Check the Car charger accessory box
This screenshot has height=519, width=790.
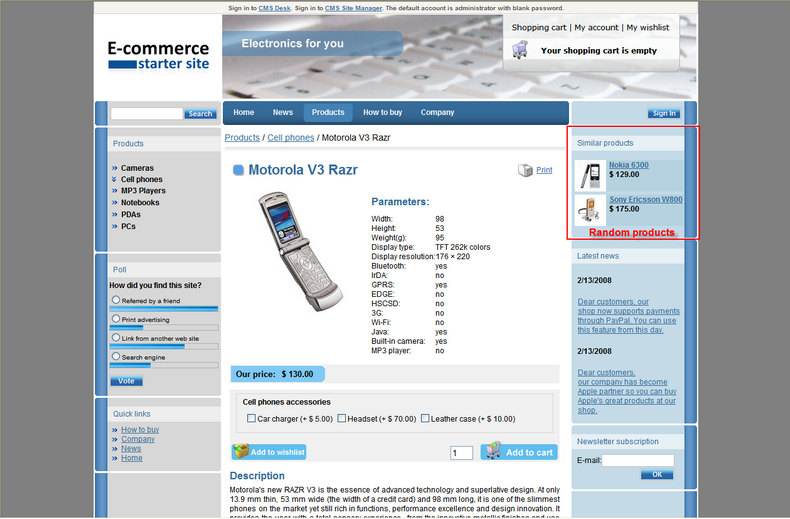coord(251,418)
